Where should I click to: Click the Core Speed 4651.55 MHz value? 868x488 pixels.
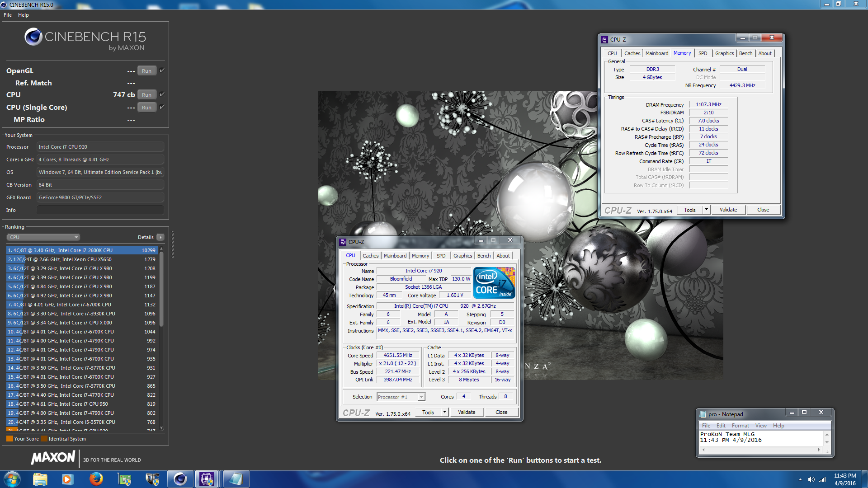click(398, 355)
